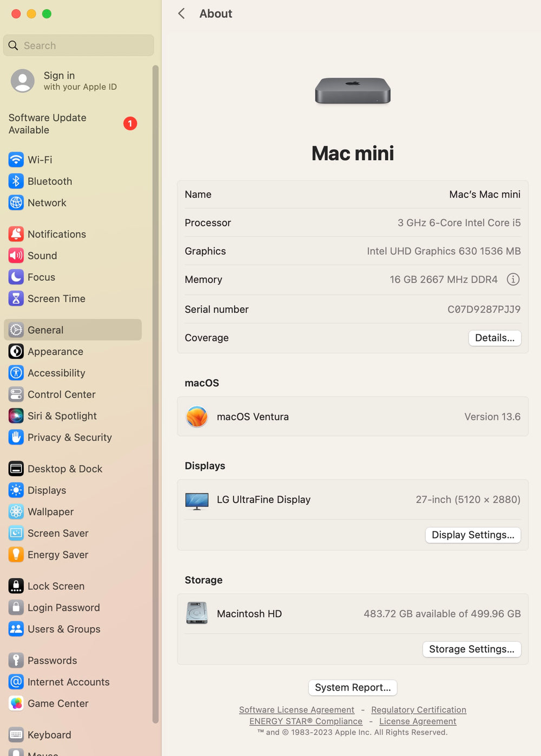
Task: Open the System Report button
Action: coord(353,687)
